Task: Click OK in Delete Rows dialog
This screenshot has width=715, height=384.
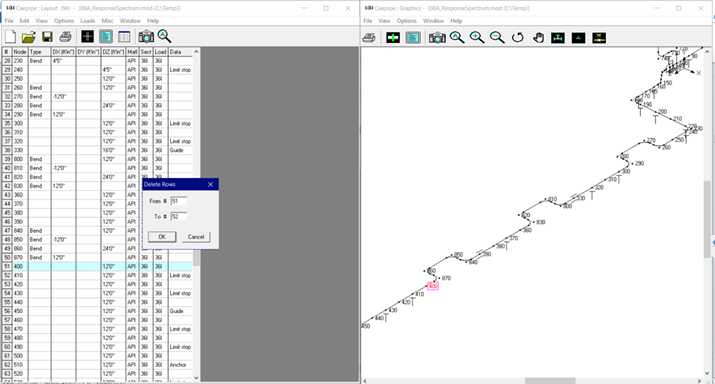Action: pyautogui.click(x=162, y=237)
